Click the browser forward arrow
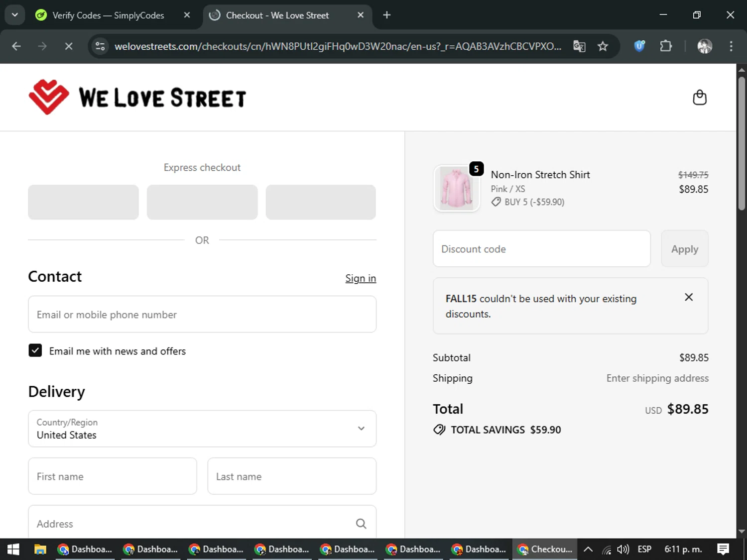 [42, 46]
